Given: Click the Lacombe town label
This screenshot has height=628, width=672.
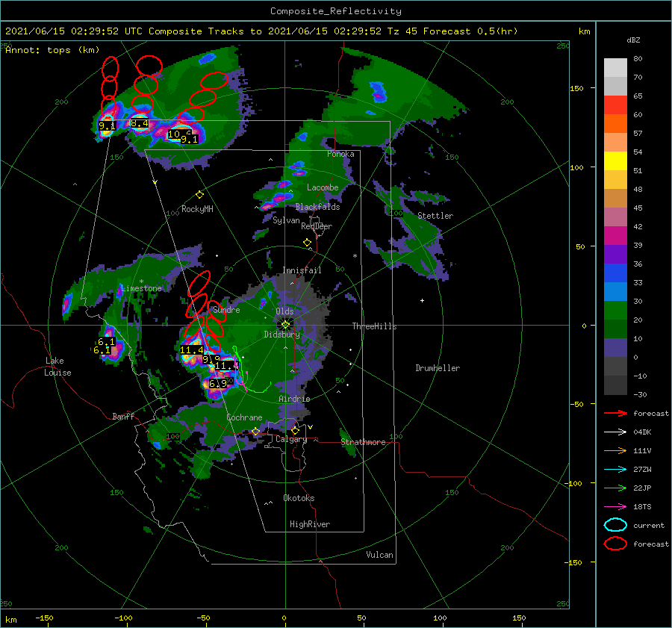Looking at the screenshot, I should pos(323,187).
